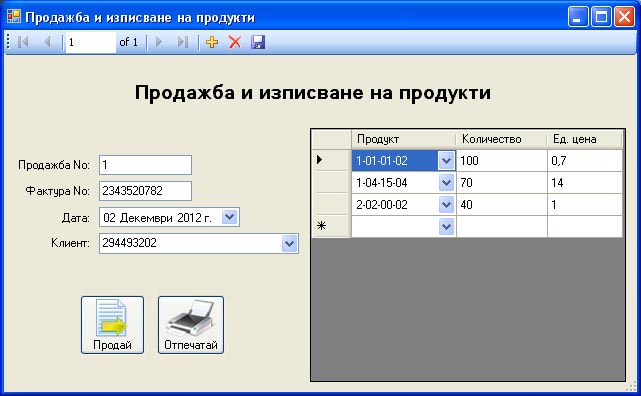Click the Продажба No input field
This screenshot has width=641, height=396.
point(145,165)
